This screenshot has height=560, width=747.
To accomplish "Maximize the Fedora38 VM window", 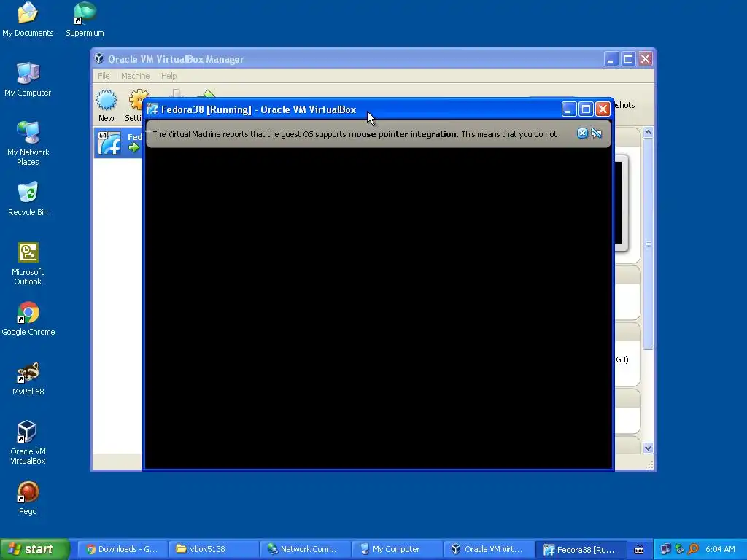I will click(586, 109).
